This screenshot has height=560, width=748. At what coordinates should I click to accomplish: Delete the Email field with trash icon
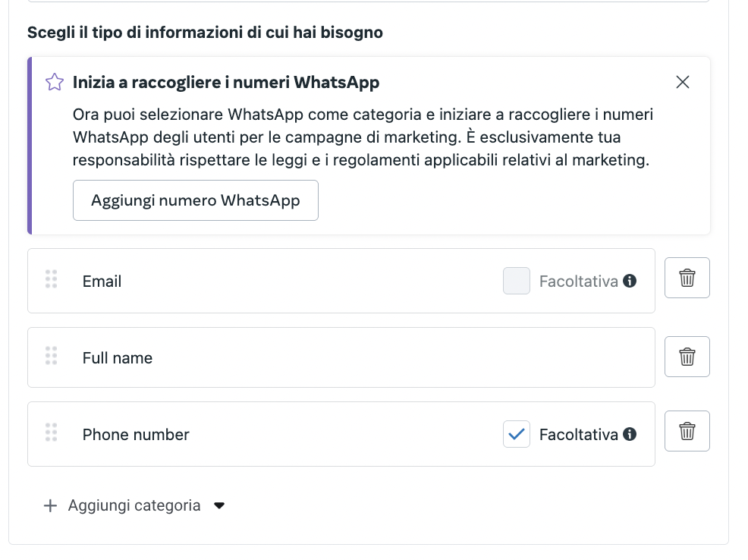687,278
